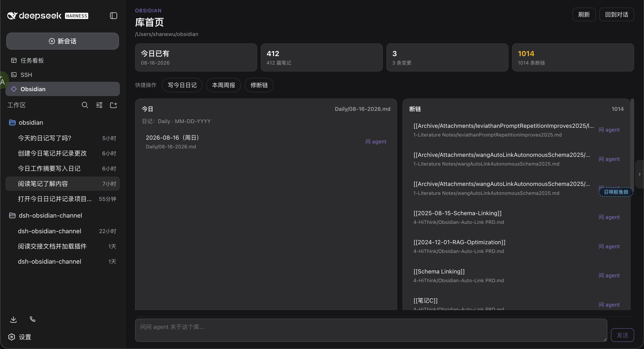
Task: Open the workspace search icon
Action: 85,105
